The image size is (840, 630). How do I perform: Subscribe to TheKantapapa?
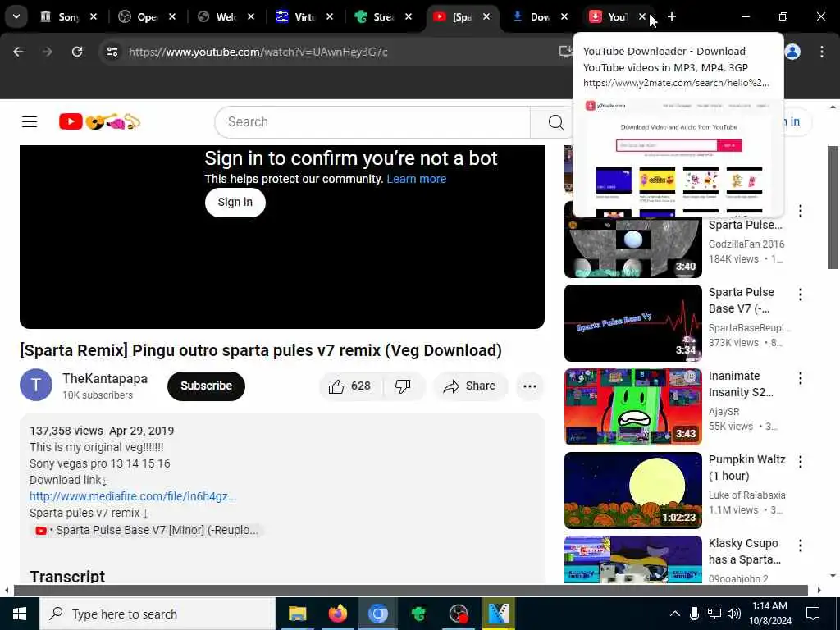tap(206, 386)
